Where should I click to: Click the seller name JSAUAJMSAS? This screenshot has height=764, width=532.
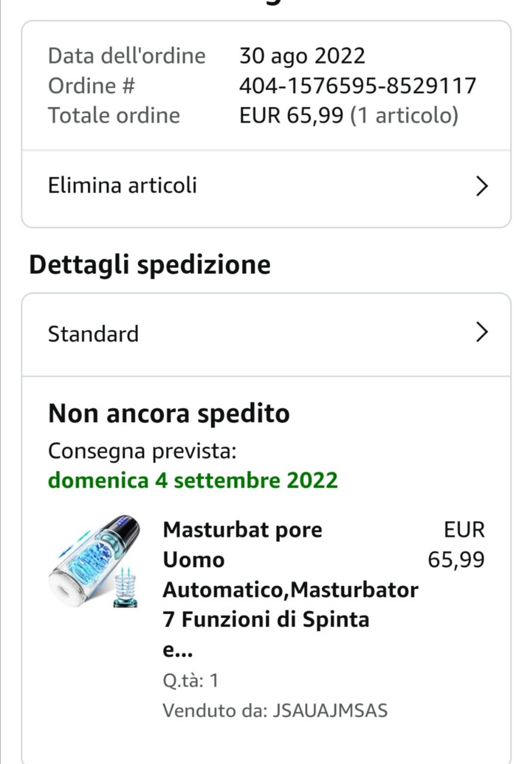pos(330,711)
